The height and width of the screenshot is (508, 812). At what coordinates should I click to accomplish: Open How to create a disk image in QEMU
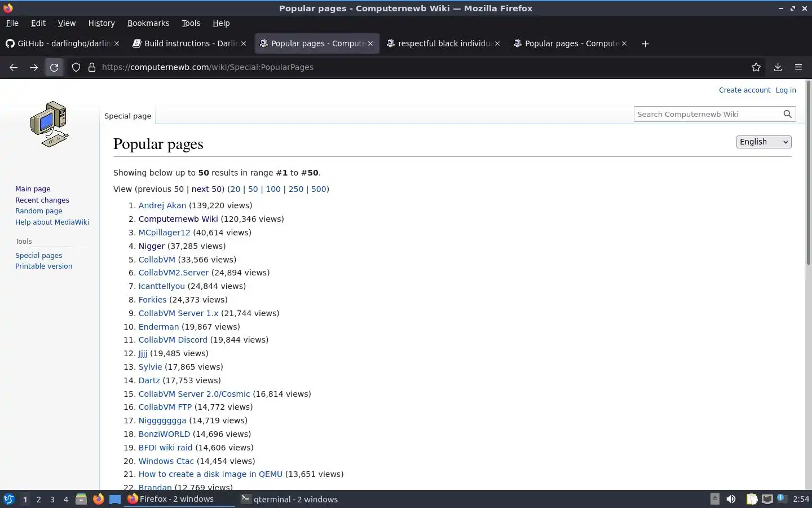coord(210,474)
